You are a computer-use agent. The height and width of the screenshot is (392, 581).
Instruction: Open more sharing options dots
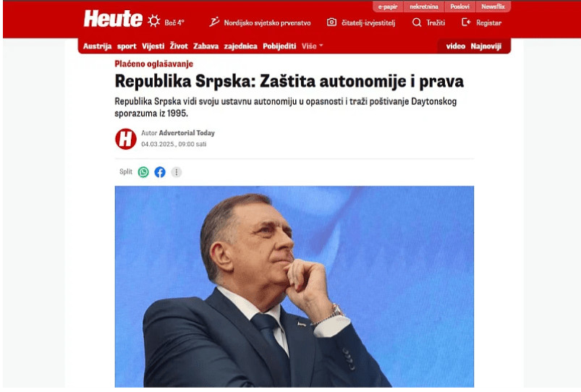[177, 172]
